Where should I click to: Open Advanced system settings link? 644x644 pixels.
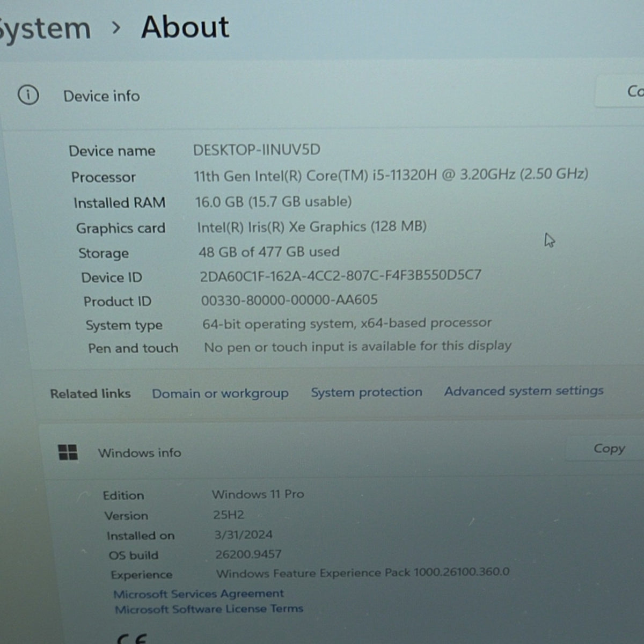coord(524,391)
